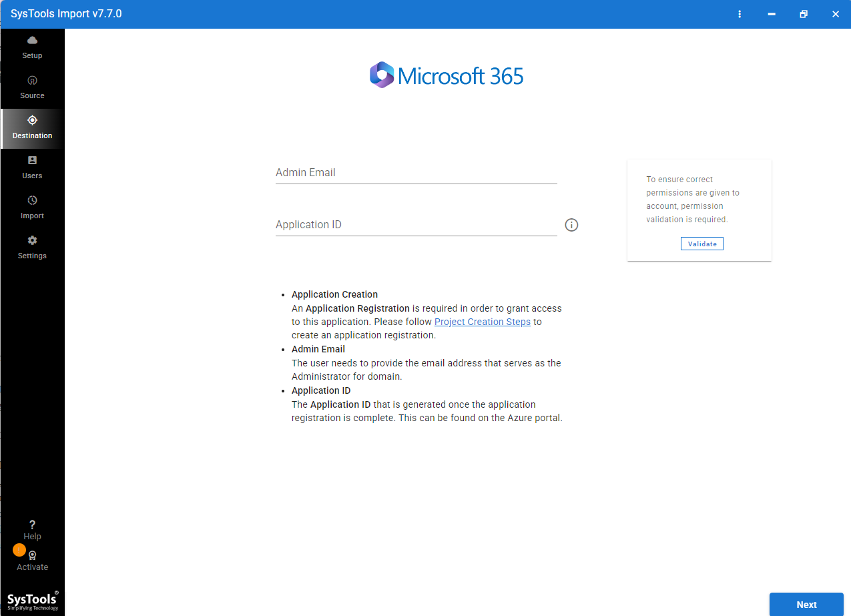Restore the application window size
The height and width of the screenshot is (616, 851).
804,13
